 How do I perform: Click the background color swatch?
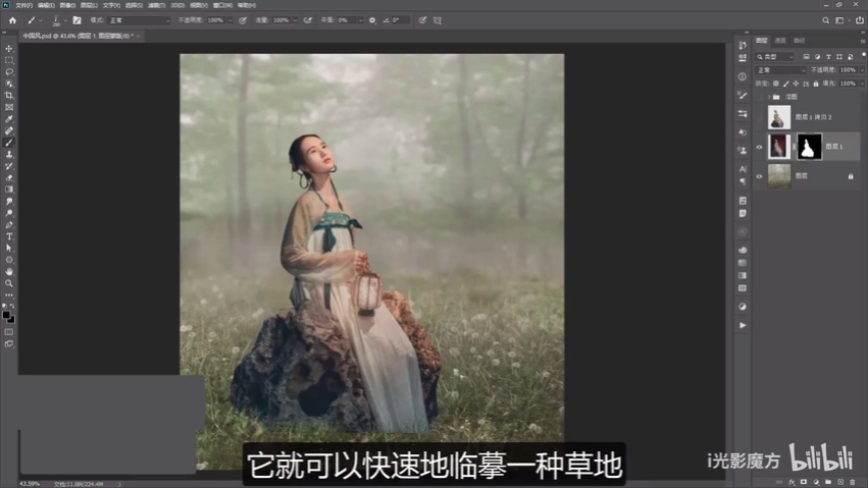(12, 319)
